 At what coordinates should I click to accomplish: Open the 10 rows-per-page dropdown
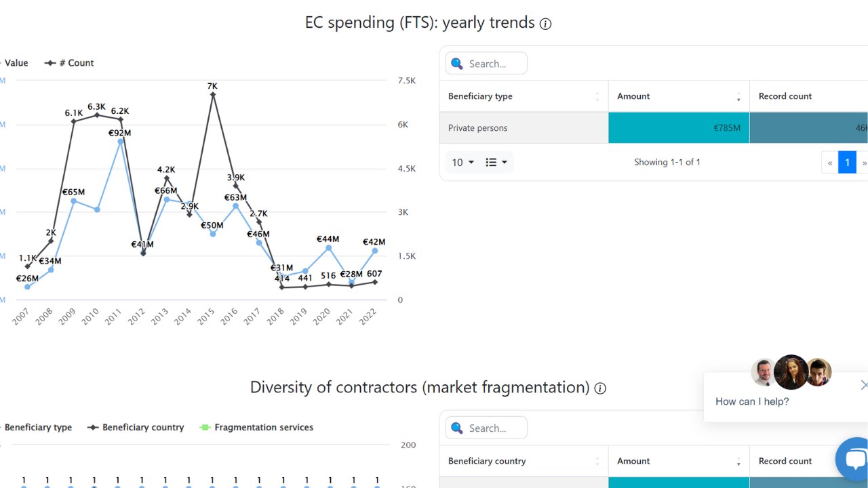(x=463, y=163)
